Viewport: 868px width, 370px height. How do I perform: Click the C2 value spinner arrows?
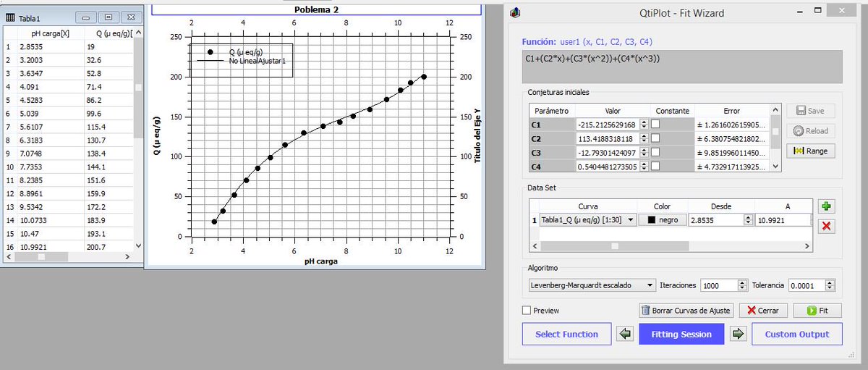pos(644,138)
